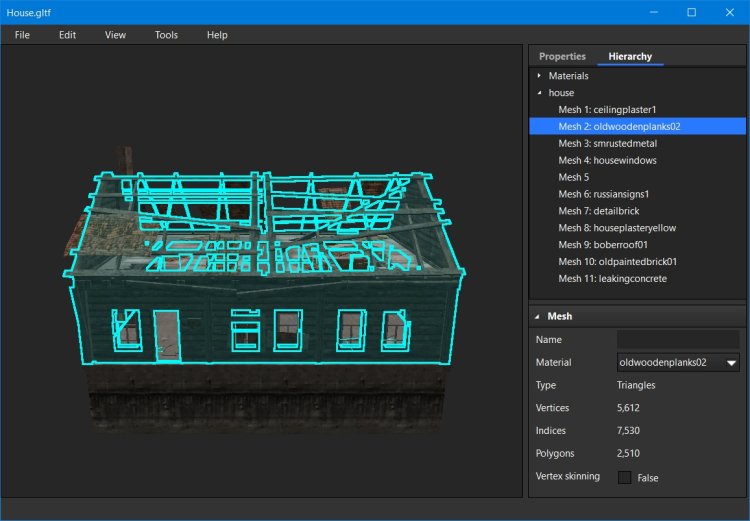Select Mesh 1: ceilingplaster1

coord(607,109)
